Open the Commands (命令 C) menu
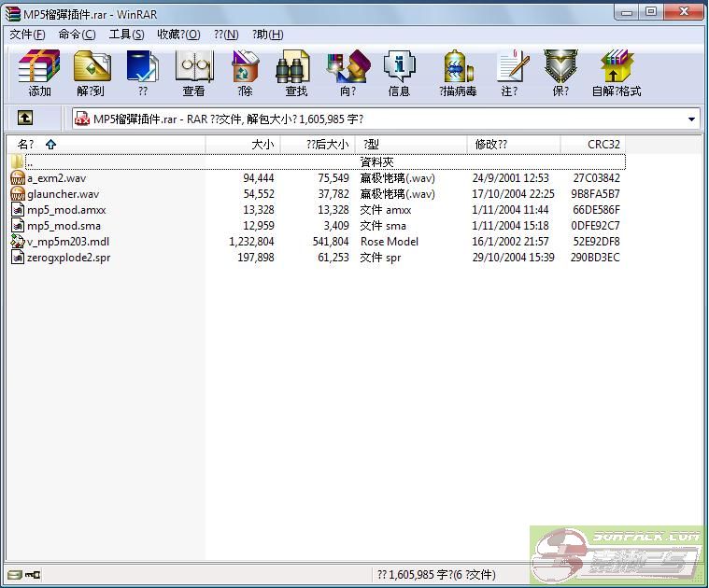This screenshot has width=709, height=588. click(x=77, y=35)
